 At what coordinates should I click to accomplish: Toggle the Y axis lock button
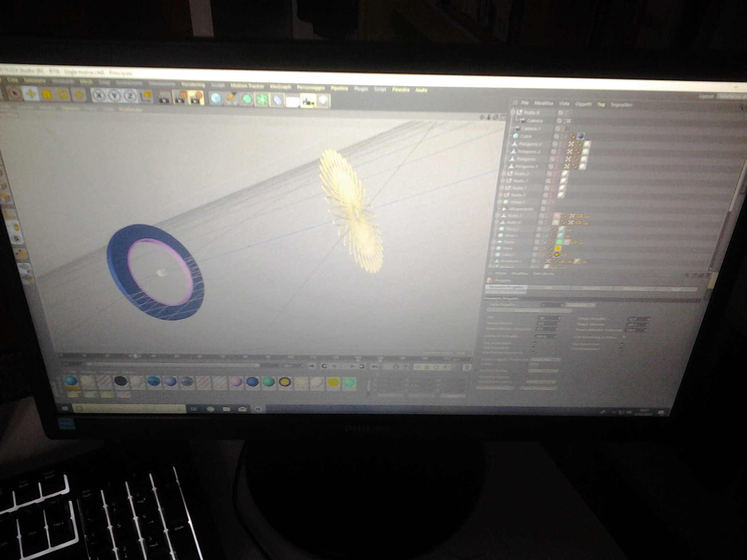115,96
